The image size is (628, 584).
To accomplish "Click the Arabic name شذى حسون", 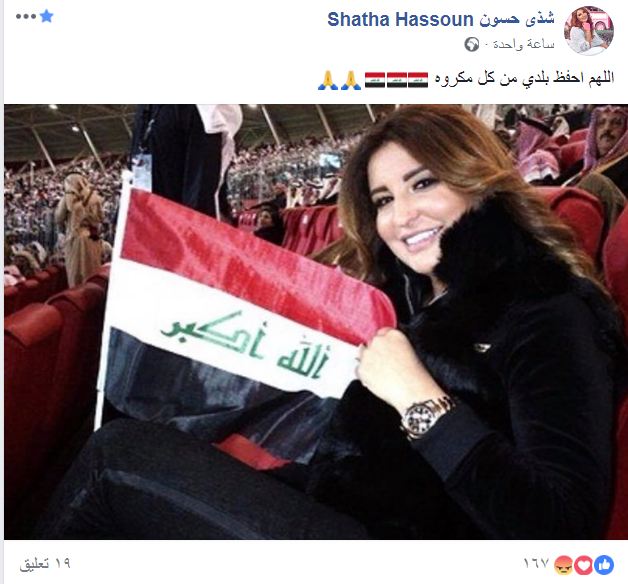I will (x=517, y=19).
